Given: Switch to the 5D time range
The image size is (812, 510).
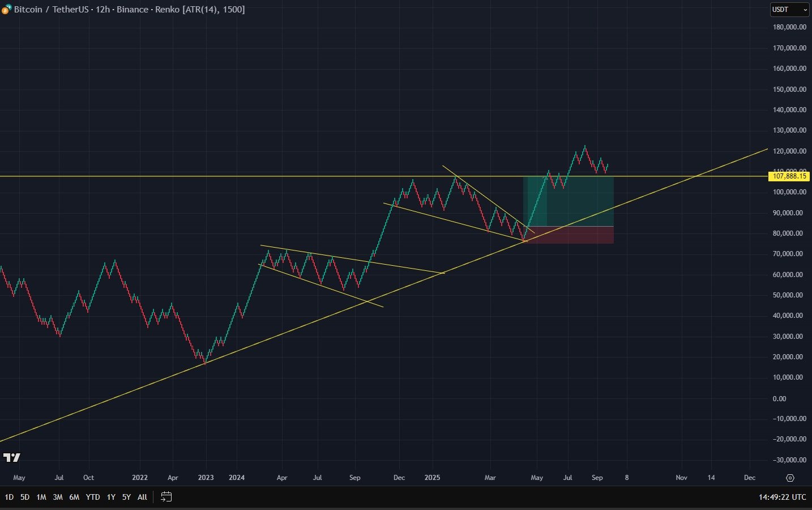Looking at the screenshot, I should [25, 497].
